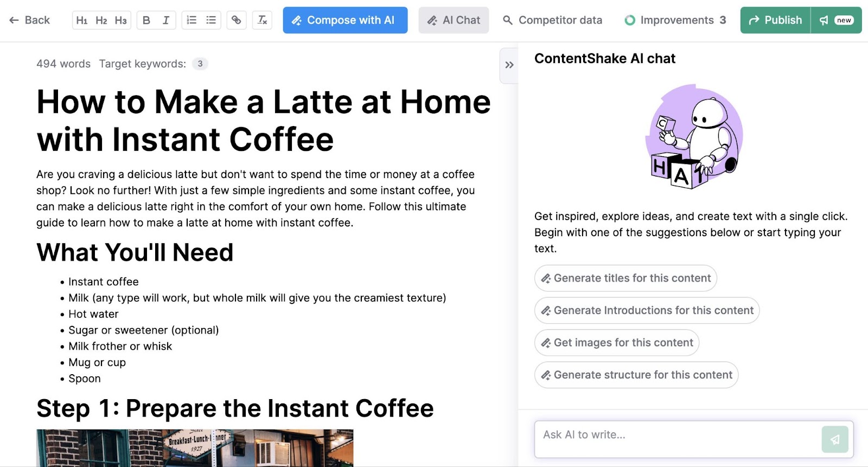
Task: Open the Improvements panel
Action: [x=675, y=20]
